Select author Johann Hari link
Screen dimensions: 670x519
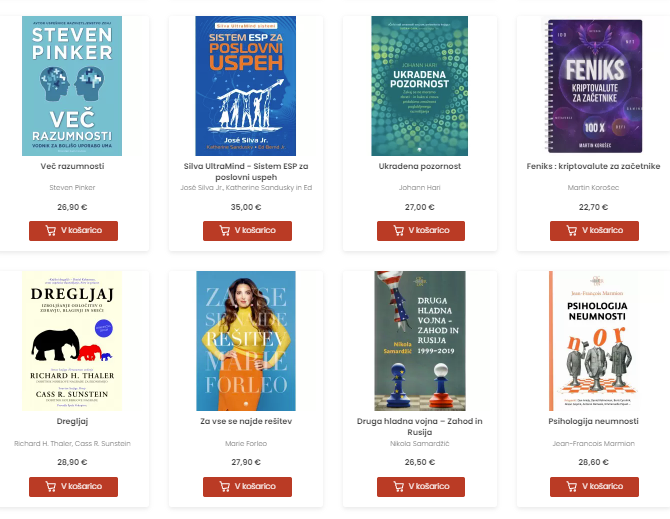pos(420,188)
